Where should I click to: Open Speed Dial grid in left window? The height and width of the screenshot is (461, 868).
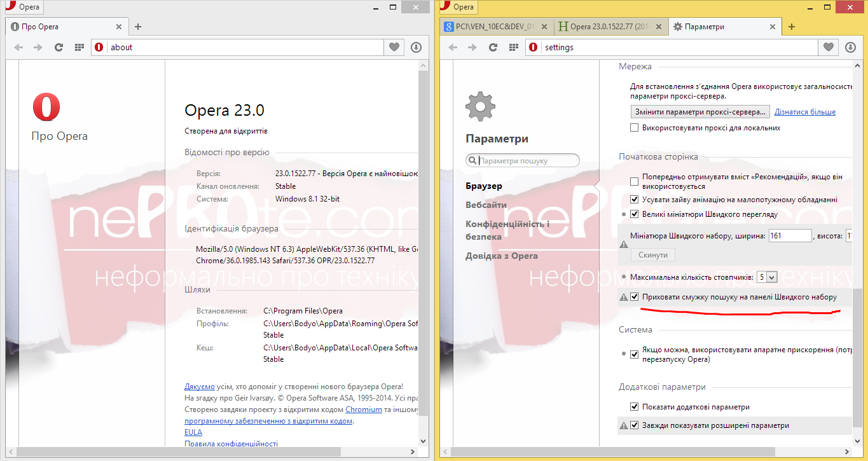tap(79, 47)
